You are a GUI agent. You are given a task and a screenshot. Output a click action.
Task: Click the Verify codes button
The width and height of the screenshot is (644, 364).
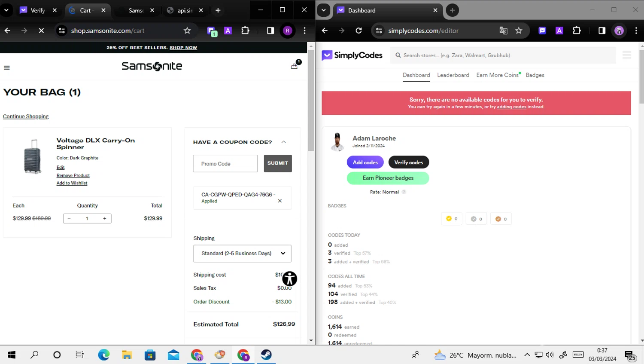click(409, 162)
